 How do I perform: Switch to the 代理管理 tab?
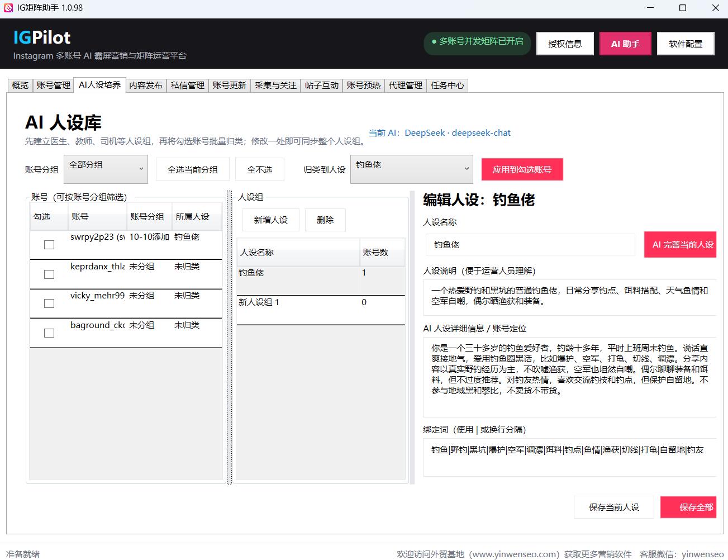[406, 85]
